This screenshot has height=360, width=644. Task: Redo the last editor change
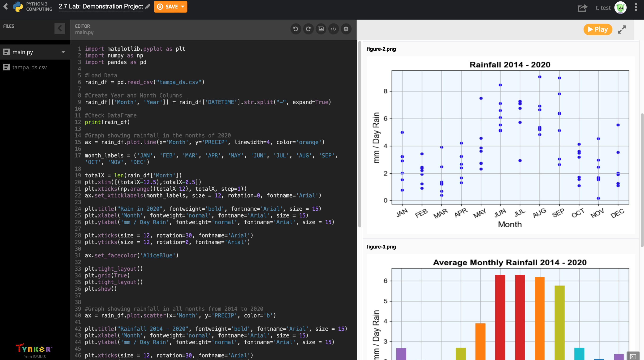308,29
